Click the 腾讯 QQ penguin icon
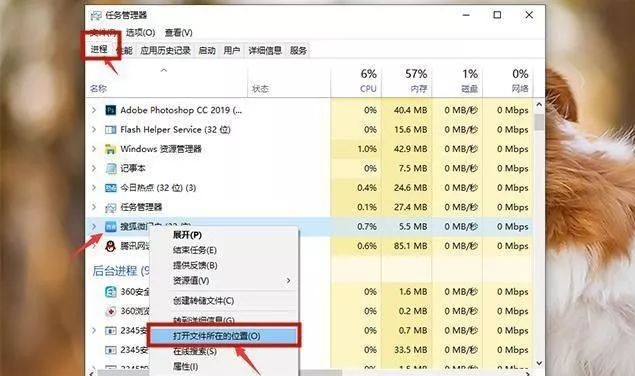The width and height of the screenshot is (635, 376). click(x=111, y=246)
